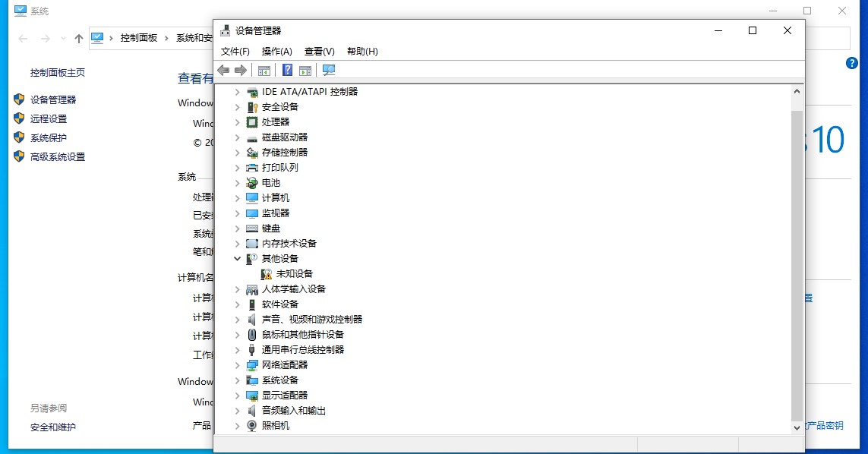The width and height of the screenshot is (868, 454).
Task: Click the camera icon beside 照相机
Action: point(251,426)
